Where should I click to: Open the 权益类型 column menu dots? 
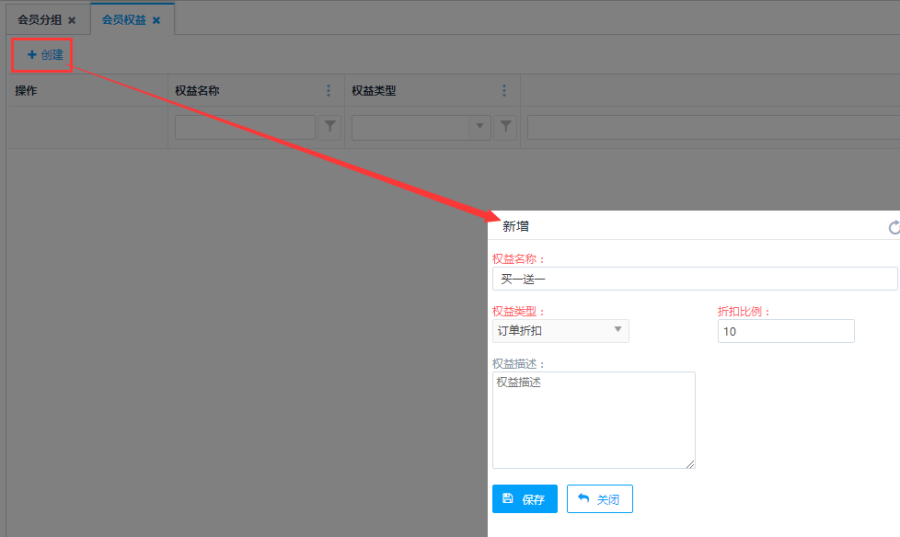(x=504, y=91)
